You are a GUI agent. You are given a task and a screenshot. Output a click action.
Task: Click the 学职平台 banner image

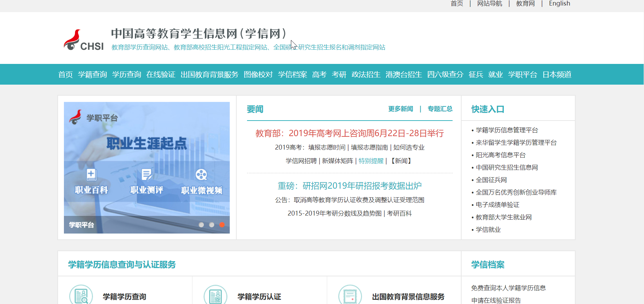coord(147,168)
